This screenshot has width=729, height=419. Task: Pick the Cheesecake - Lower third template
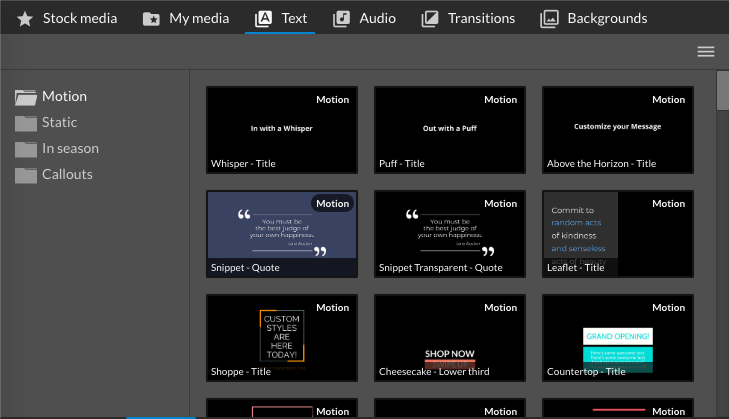pos(449,337)
